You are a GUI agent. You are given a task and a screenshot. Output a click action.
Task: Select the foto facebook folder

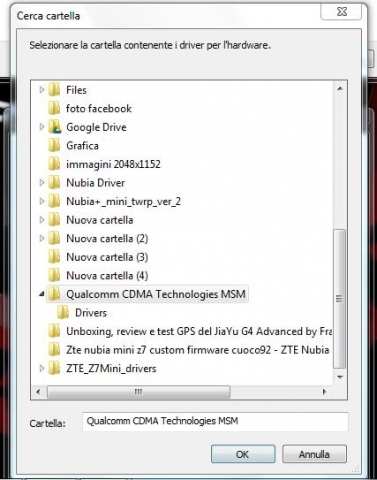point(99,109)
